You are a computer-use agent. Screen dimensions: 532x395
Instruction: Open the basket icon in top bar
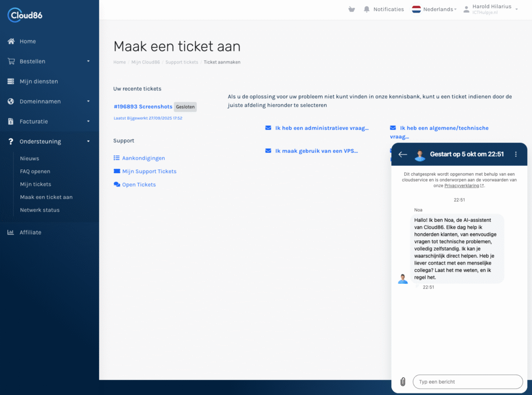tap(352, 9)
